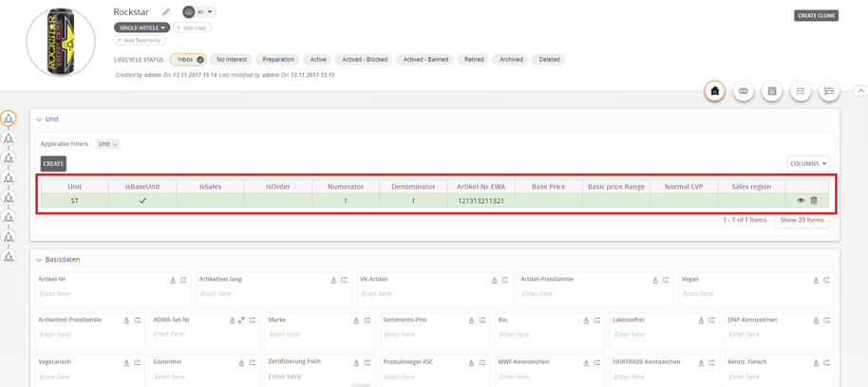Set lifecycle status to Archived
The width and height of the screenshot is (868, 387).
click(511, 60)
